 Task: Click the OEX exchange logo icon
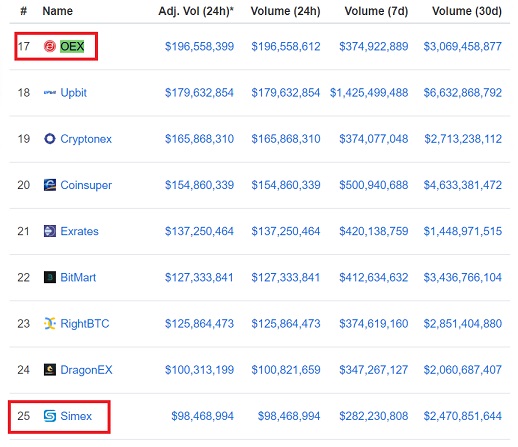pyautogui.click(x=50, y=46)
